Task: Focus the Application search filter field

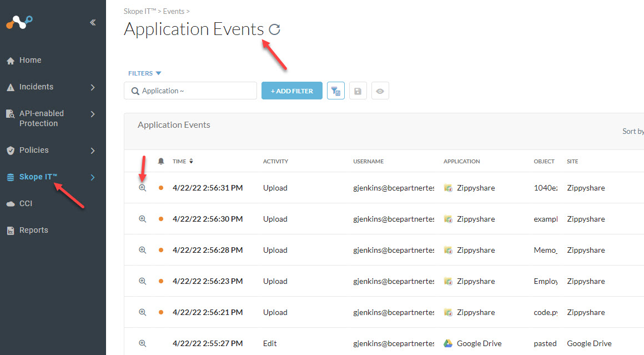Action: coord(190,91)
